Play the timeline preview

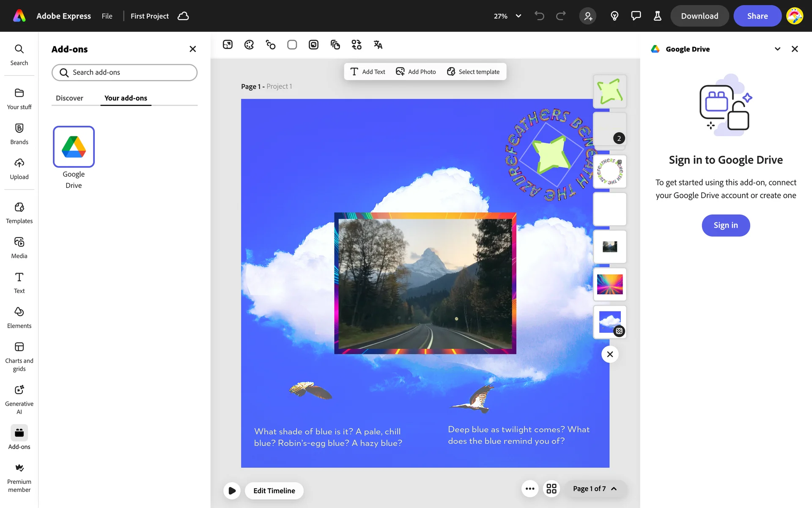[x=232, y=491]
